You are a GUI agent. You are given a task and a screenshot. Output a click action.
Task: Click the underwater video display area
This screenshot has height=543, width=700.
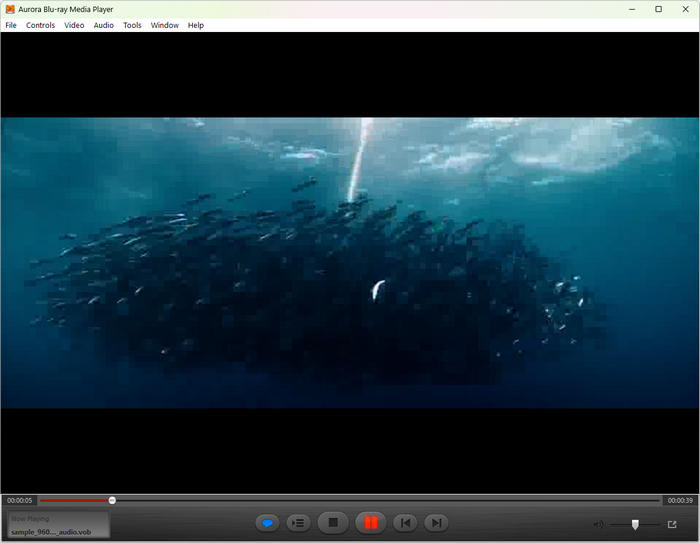pyautogui.click(x=350, y=263)
